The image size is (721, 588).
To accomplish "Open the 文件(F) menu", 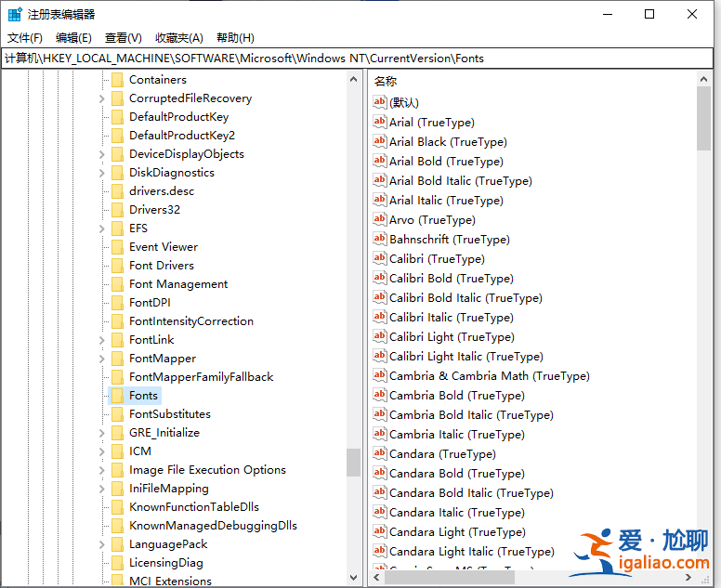I will [x=25, y=38].
